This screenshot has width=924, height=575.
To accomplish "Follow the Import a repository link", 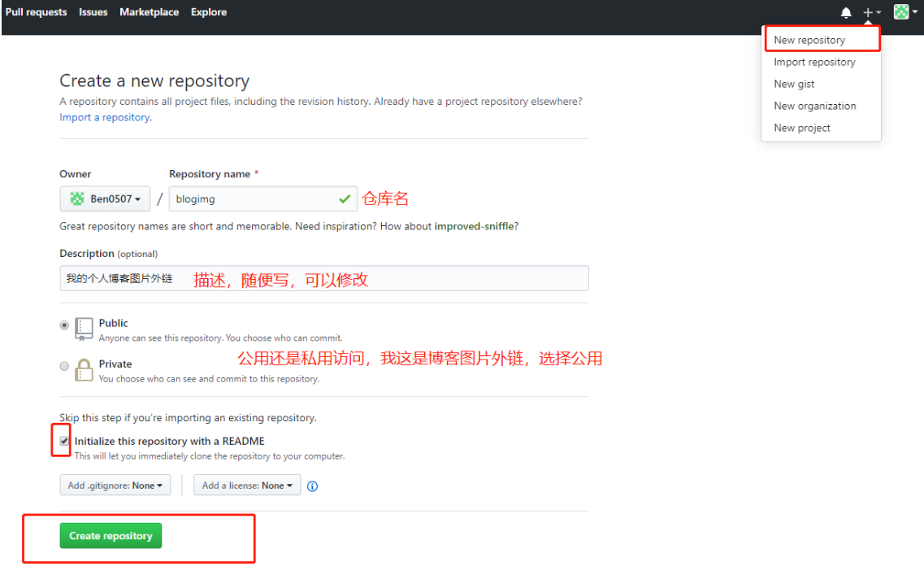I will point(106,117).
